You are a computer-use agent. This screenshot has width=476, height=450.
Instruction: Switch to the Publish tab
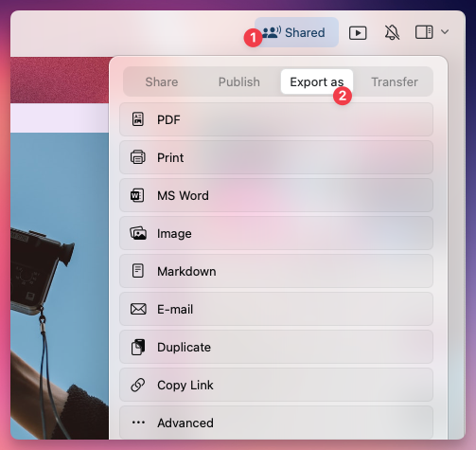pos(239,81)
